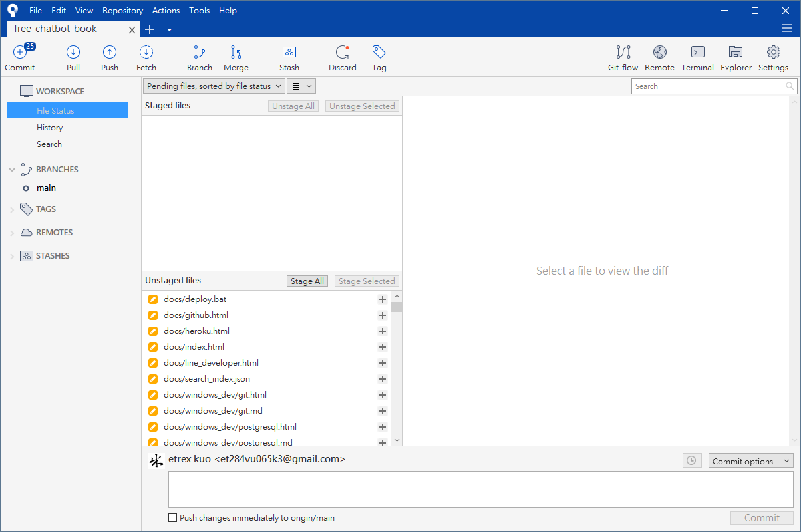Open the Commit view showing 25 pending changes
This screenshot has width=801, height=532.
click(x=20, y=58)
